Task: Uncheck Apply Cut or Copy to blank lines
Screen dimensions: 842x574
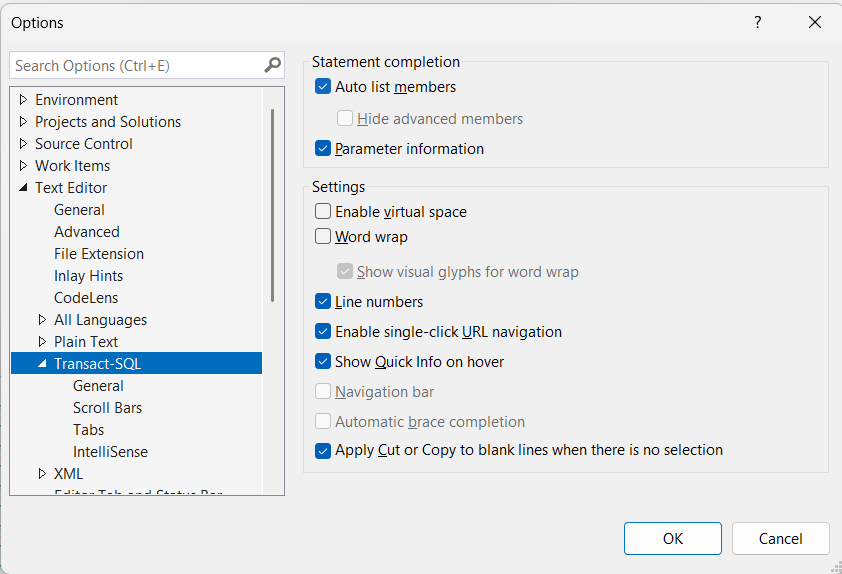Action: (x=323, y=451)
